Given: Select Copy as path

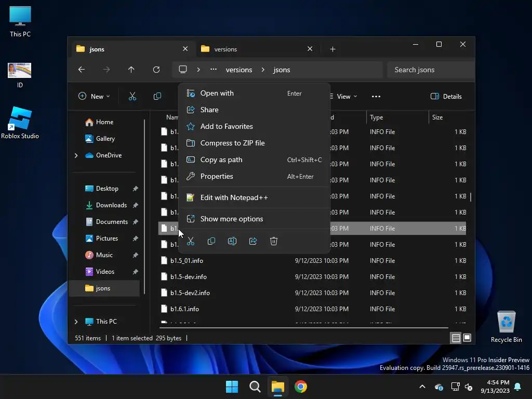Looking at the screenshot, I should (x=255, y=159).
